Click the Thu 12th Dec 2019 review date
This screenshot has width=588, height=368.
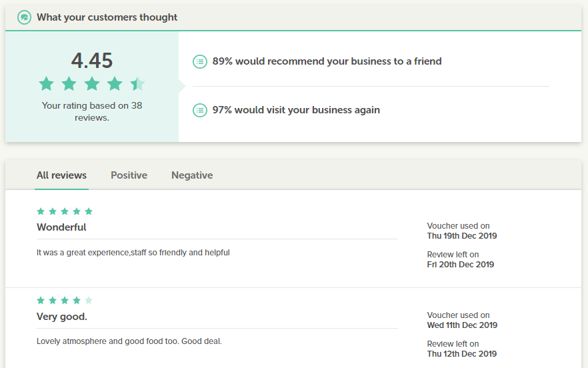pos(462,354)
